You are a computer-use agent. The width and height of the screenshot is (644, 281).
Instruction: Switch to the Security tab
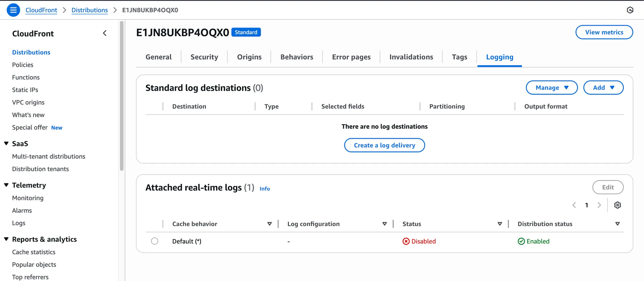pos(204,57)
